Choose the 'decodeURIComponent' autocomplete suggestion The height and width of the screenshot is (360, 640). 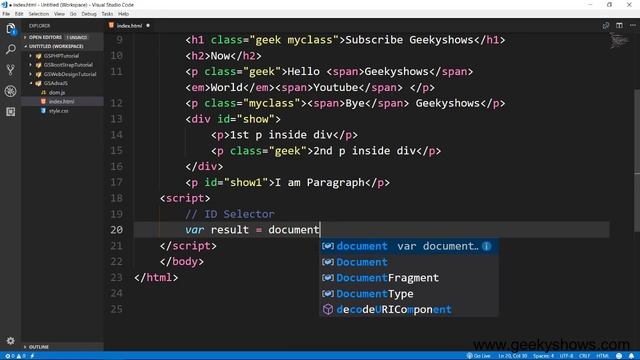click(x=409, y=309)
